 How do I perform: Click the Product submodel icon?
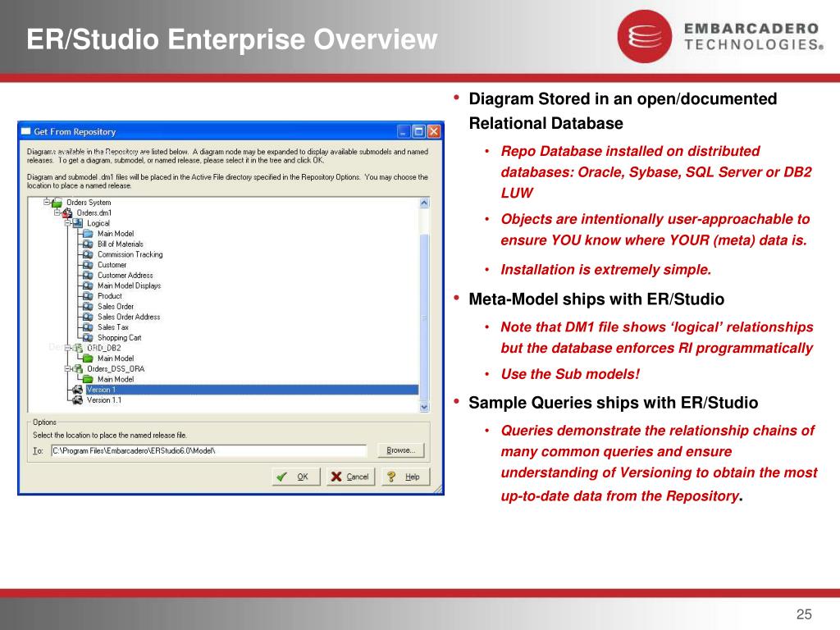pos(88,296)
